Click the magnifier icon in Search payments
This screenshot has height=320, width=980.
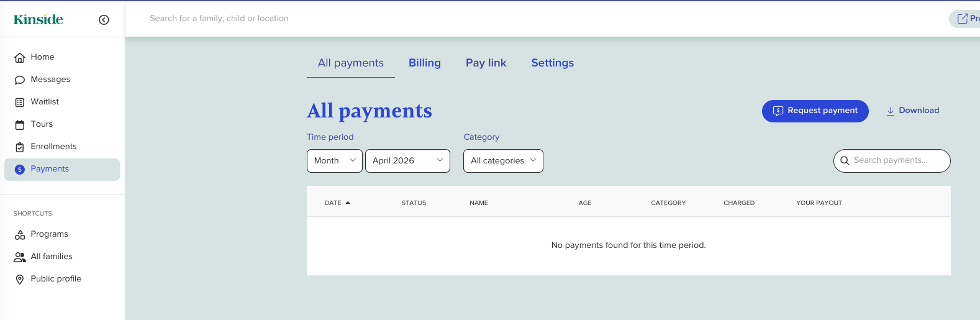[845, 160]
